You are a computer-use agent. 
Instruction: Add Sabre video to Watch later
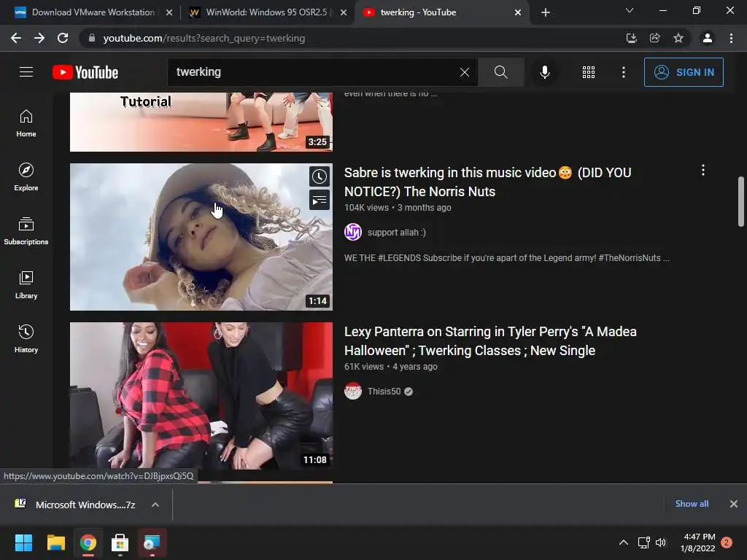tap(320, 176)
